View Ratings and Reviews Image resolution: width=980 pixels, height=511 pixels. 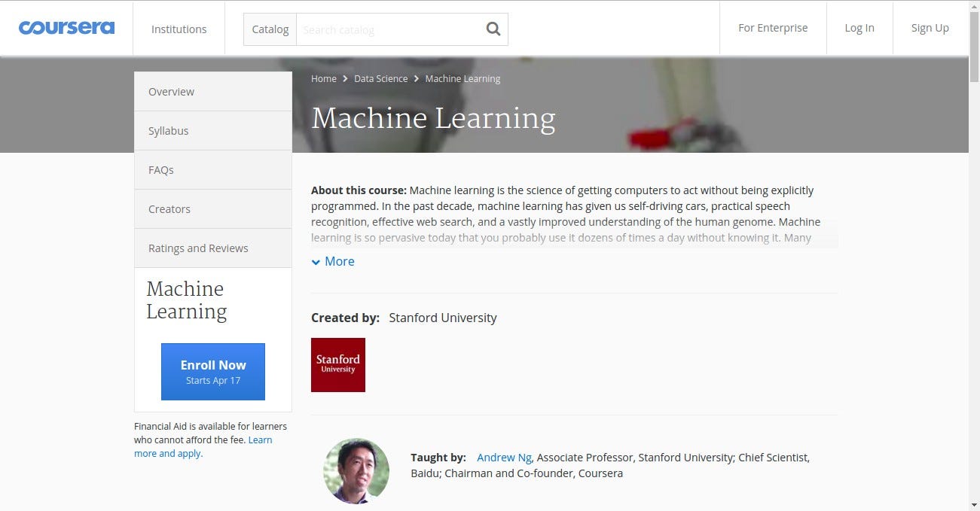click(x=198, y=248)
